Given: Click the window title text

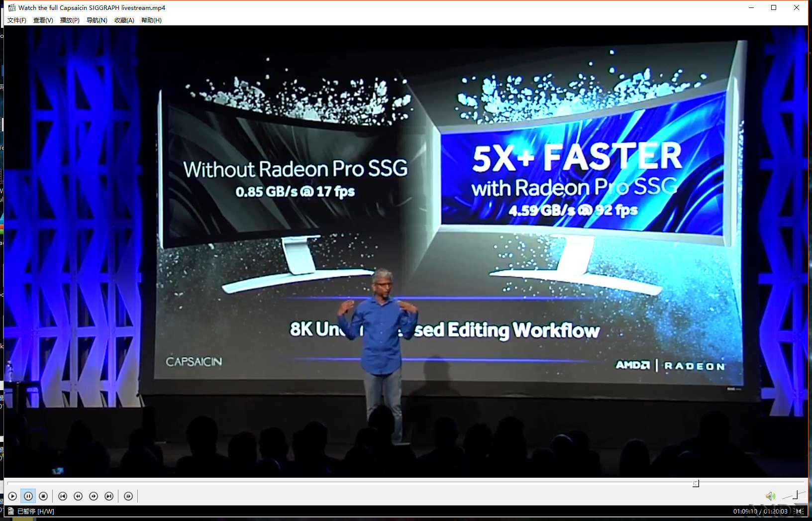Looking at the screenshot, I should [x=92, y=7].
